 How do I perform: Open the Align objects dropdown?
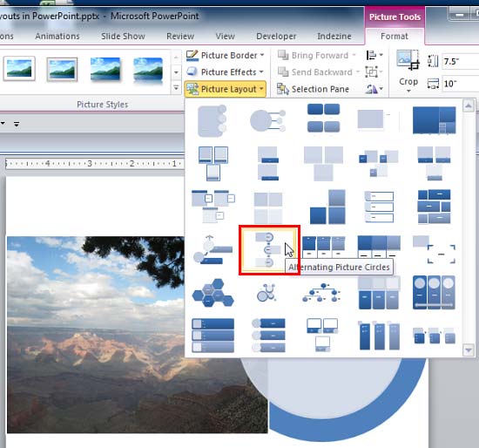pos(374,56)
